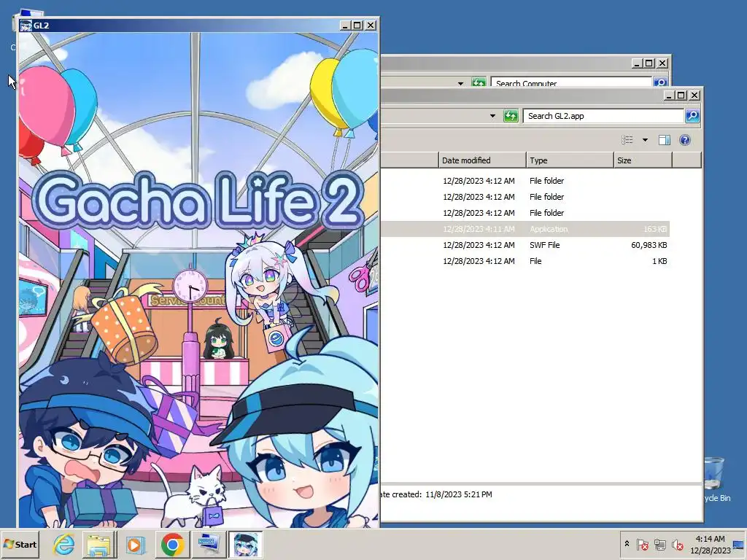Open the view options dropdown arrow
This screenshot has height=560, width=747.
(x=645, y=139)
